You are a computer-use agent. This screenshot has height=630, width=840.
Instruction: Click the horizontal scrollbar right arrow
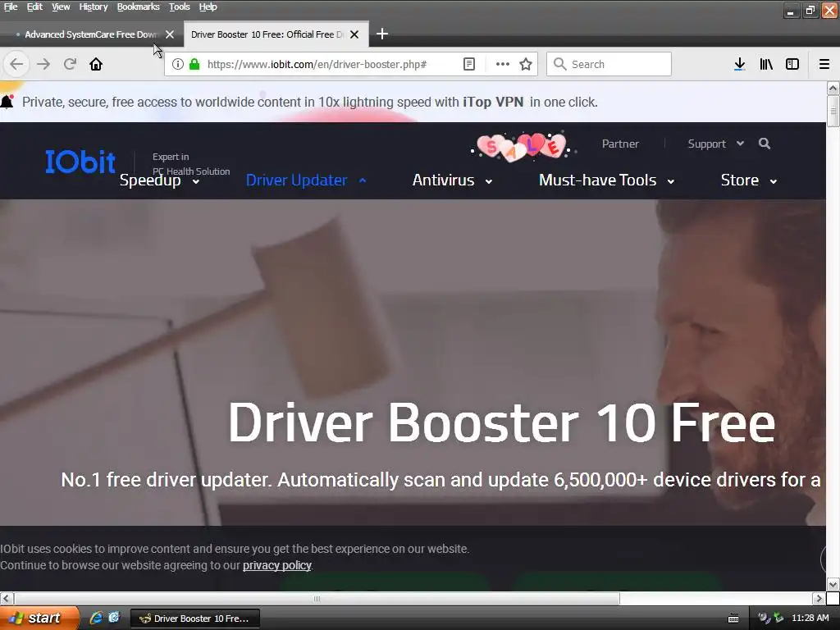click(x=819, y=598)
